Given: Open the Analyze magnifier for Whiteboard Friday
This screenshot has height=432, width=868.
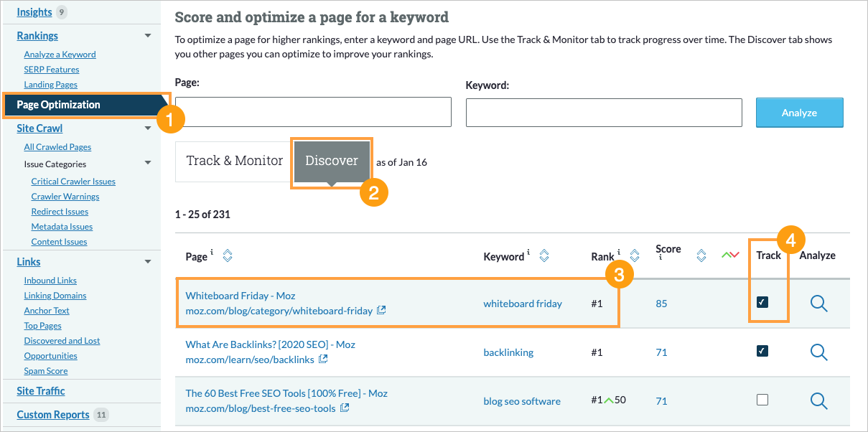Looking at the screenshot, I should click(818, 304).
